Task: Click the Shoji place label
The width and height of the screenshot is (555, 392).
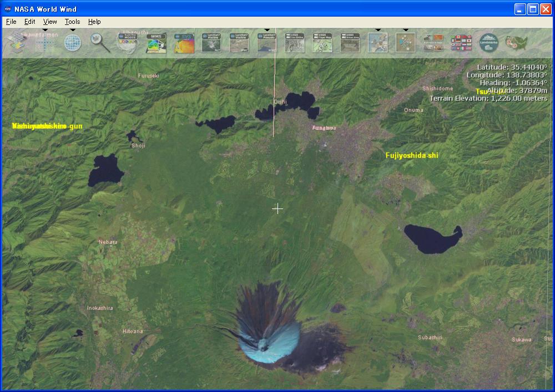Action: point(138,146)
